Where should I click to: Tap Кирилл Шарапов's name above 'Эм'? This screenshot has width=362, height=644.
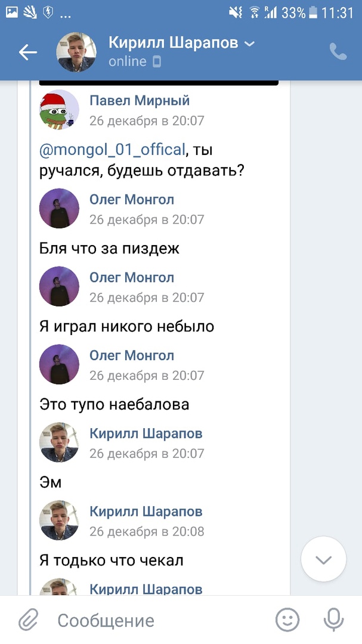(146, 434)
